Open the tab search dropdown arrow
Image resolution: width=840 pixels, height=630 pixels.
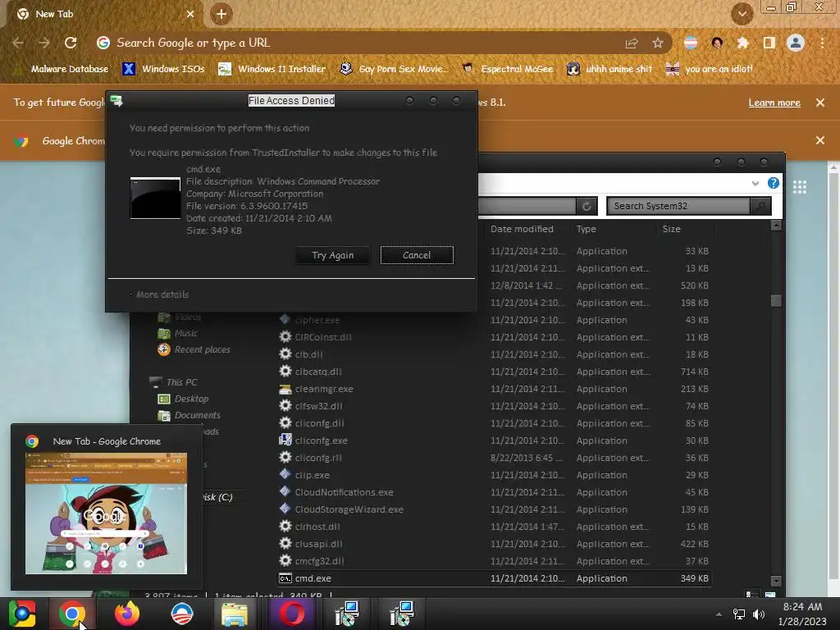pyautogui.click(x=742, y=14)
